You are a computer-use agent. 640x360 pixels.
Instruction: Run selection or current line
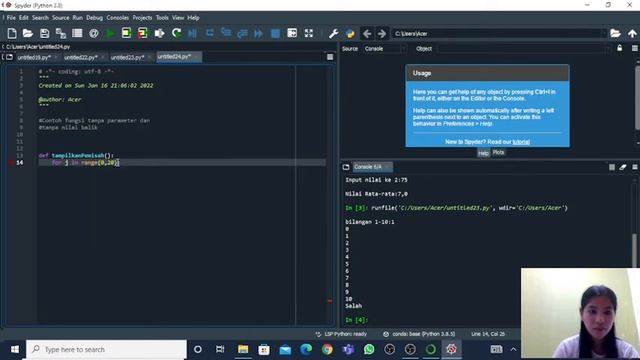pyautogui.click(x=160, y=33)
